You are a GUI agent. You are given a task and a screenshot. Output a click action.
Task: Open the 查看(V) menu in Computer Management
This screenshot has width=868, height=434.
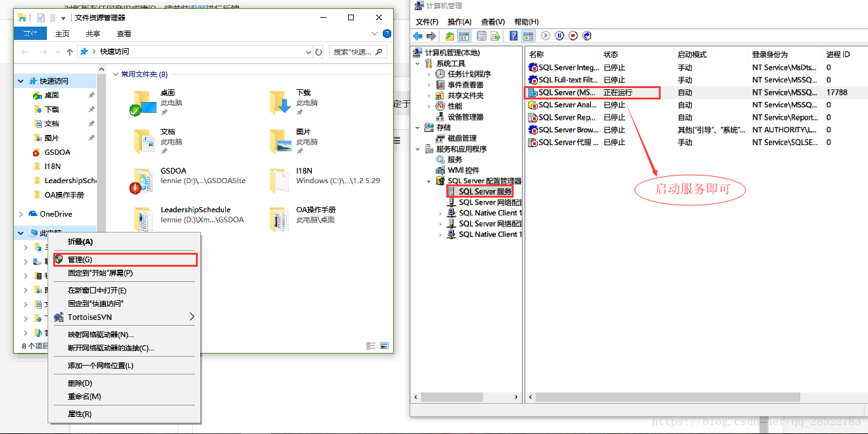tap(493, 22)
